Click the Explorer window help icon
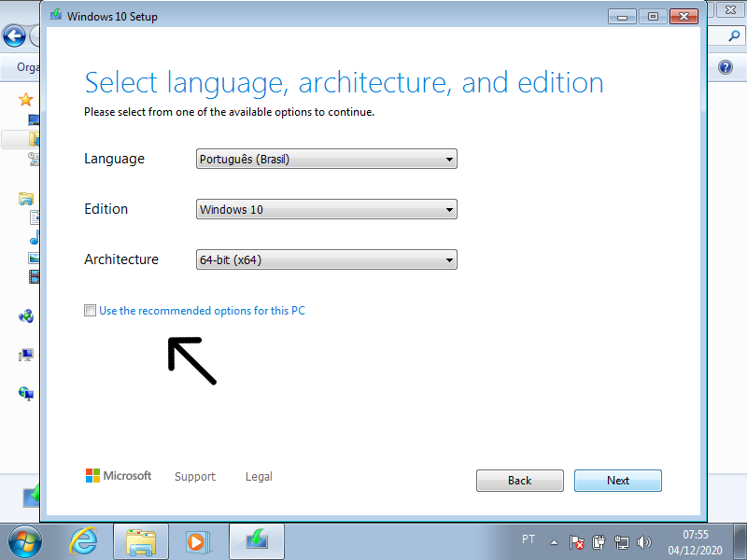This screenshot has height=560, width=747. pyautogui.click(x=726, y=67)
